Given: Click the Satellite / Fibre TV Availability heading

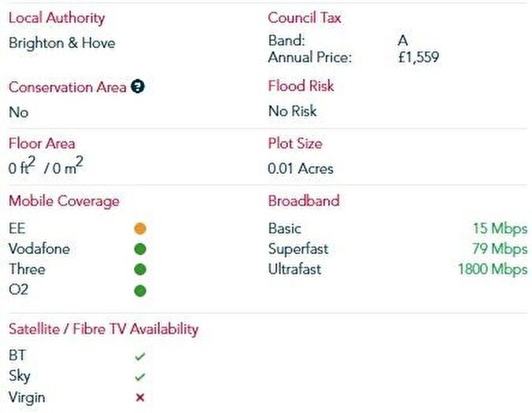Looking at the screenshot, I should coord(103,329).
